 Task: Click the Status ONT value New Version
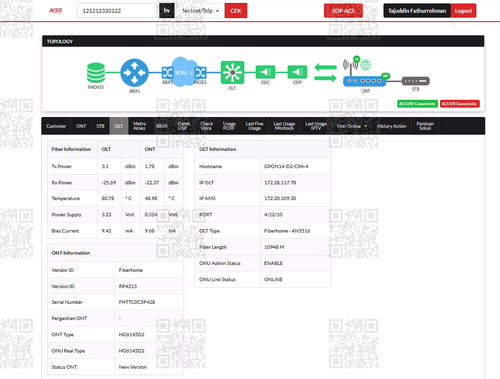[x=133, y=367]
